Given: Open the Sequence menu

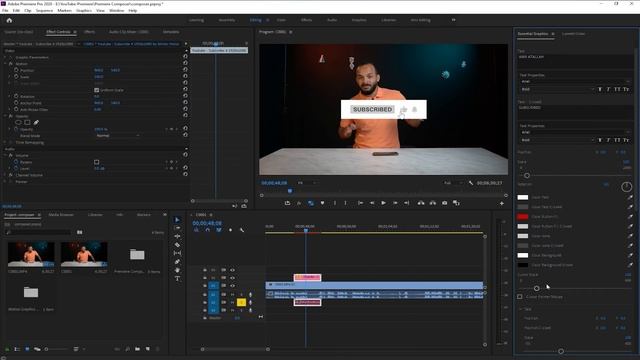Looking at the screenshot, I should (x=44, y=11).
